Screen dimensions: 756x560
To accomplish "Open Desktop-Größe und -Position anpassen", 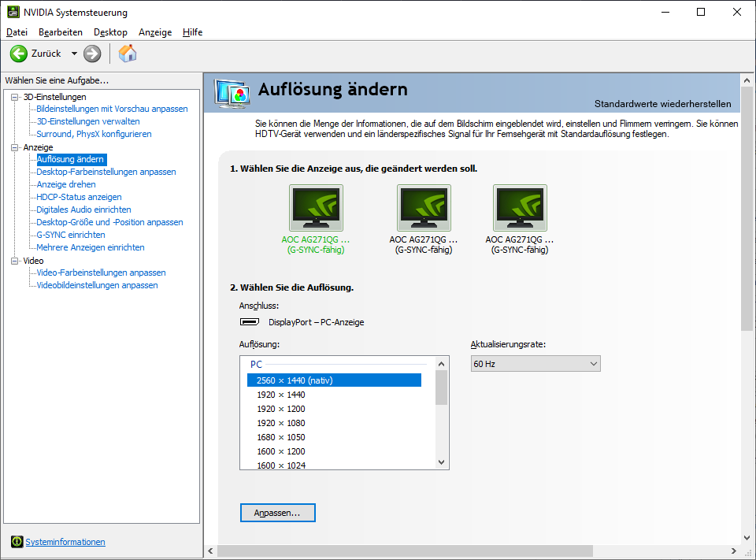I will (x=110, y=222).
